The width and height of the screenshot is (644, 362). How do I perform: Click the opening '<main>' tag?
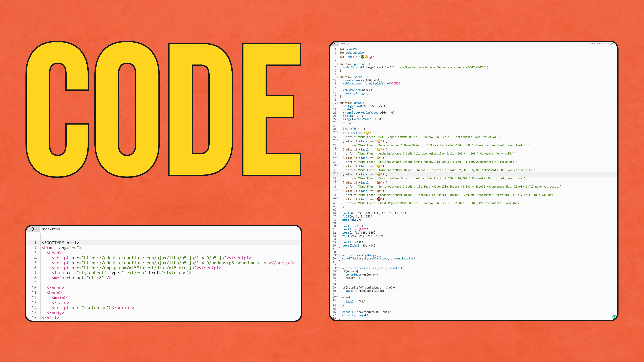(x=59, y=298)
